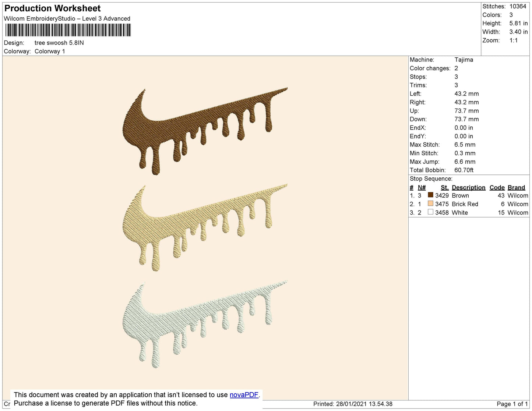Click code "15" in the White row

coord(501,213)
